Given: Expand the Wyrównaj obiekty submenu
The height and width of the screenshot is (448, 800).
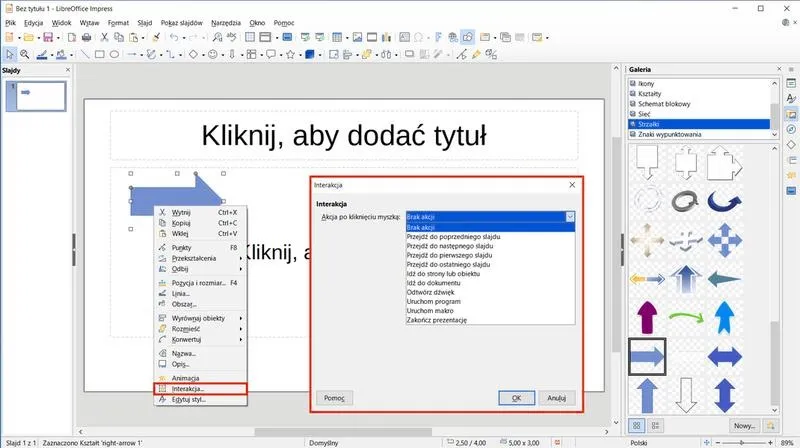Looking at the screenshot, I should (x=201, y=318).
